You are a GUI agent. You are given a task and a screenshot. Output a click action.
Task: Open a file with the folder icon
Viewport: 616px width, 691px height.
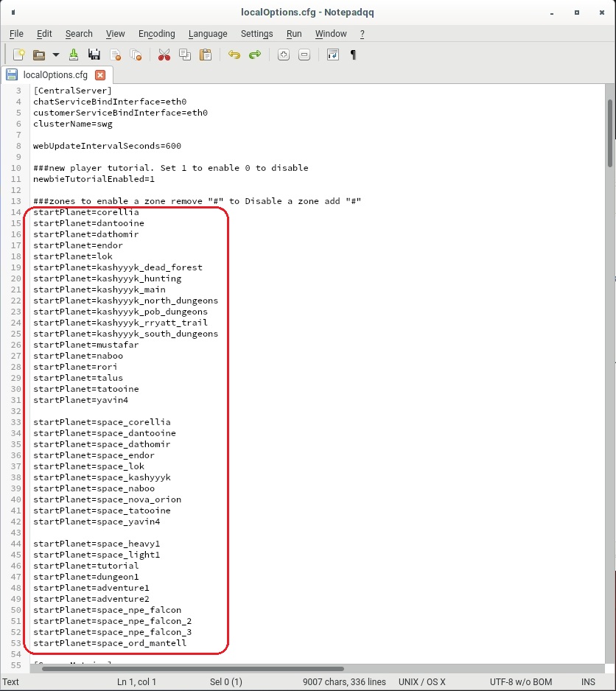click(39, 55)
